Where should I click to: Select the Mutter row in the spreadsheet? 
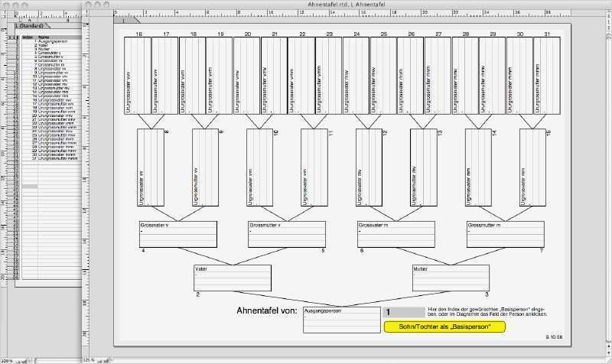pos(51,49)
